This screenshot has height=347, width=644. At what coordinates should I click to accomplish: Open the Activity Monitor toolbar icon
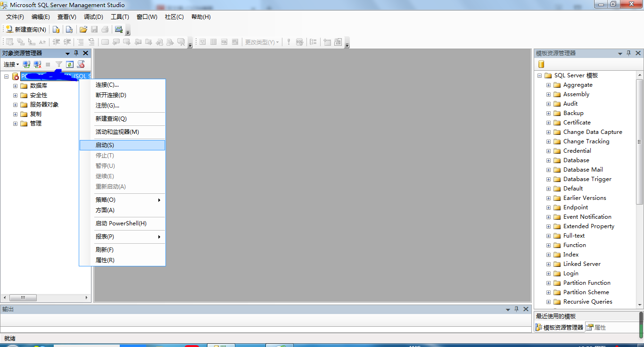[x=118, y=29]
